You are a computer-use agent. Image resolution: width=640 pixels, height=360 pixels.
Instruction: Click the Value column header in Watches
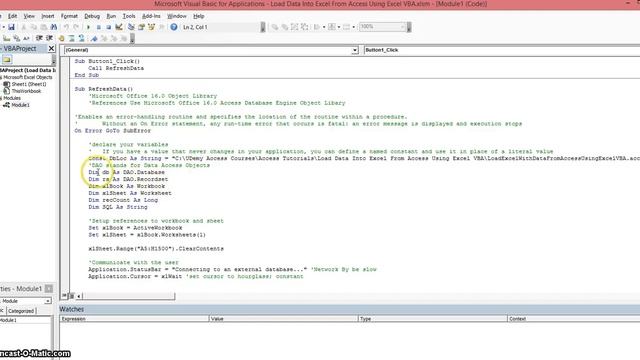click(x=283, y=319)
